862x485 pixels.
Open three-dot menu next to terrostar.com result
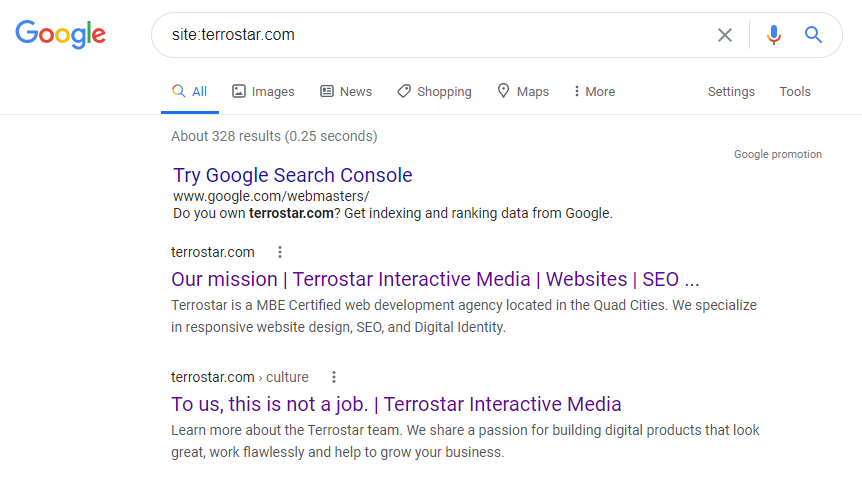[280, 252]
